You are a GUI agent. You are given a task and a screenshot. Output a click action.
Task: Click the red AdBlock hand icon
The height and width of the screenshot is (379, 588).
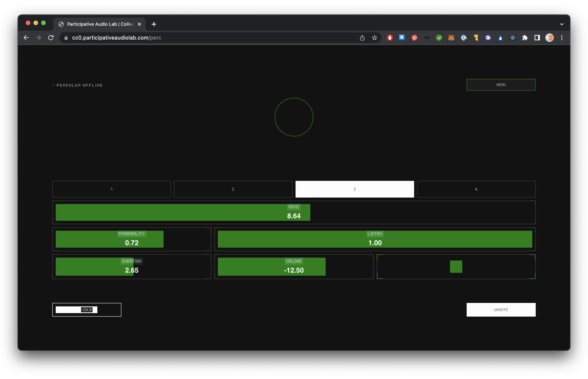pos(390,38)
